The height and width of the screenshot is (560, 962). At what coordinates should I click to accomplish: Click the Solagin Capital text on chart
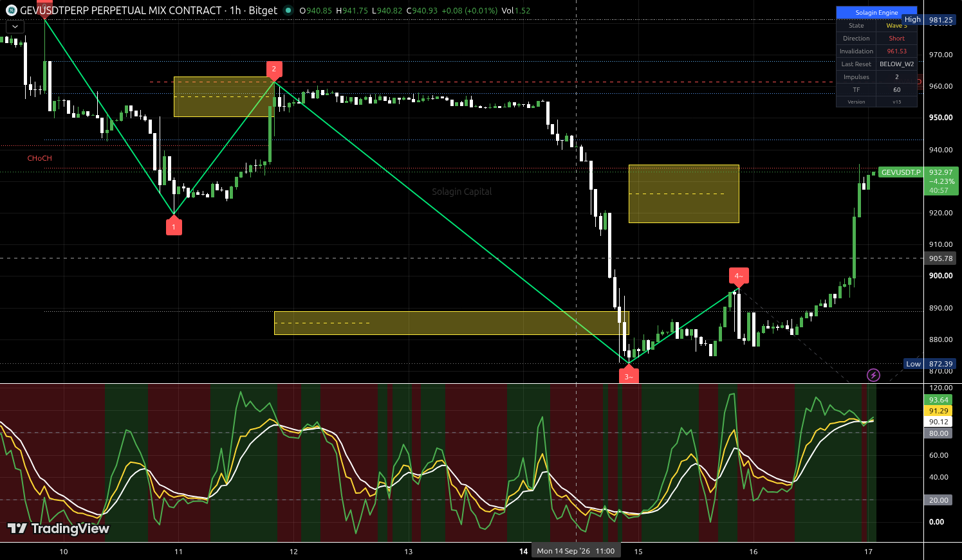[x=462, y=192]
